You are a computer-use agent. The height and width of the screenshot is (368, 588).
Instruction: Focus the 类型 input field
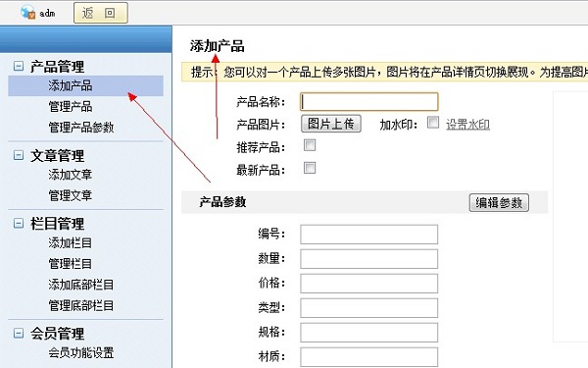coord(369,308)
